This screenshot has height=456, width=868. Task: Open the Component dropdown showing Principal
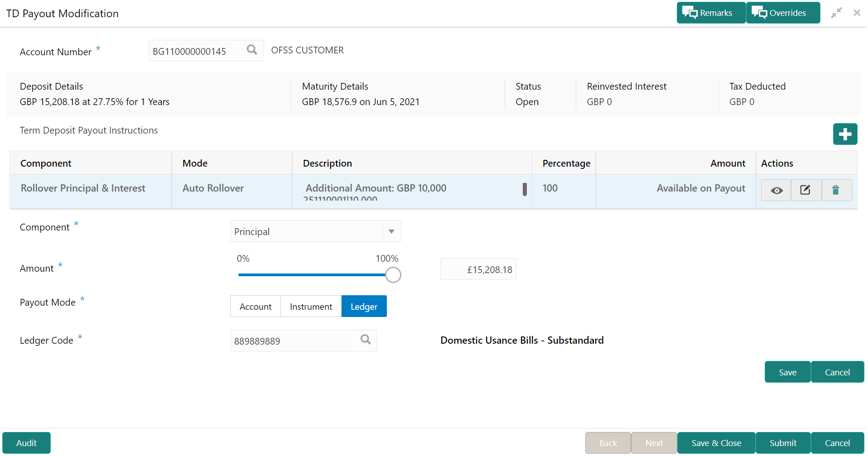click(316, 231)
